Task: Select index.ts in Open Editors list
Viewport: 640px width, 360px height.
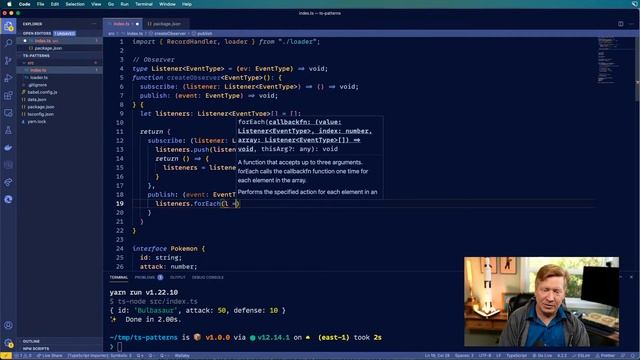Action: pos(60,41)
